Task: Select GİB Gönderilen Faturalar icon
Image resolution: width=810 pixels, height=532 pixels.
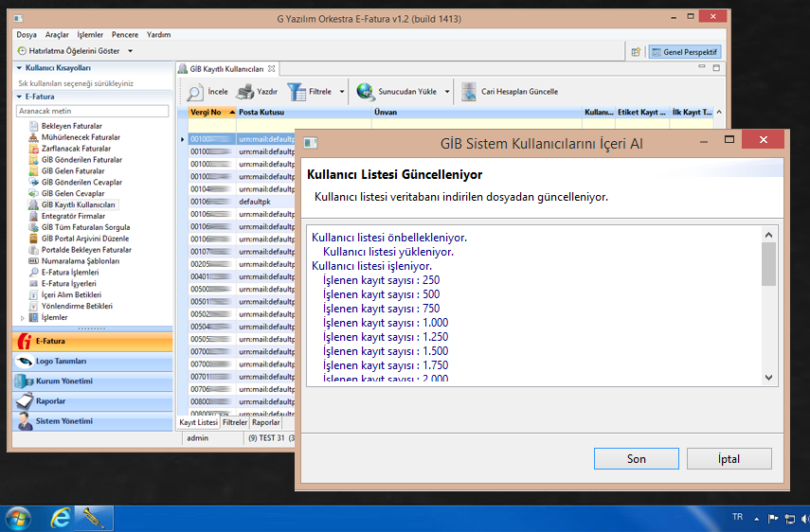Action: coord(33,160)
